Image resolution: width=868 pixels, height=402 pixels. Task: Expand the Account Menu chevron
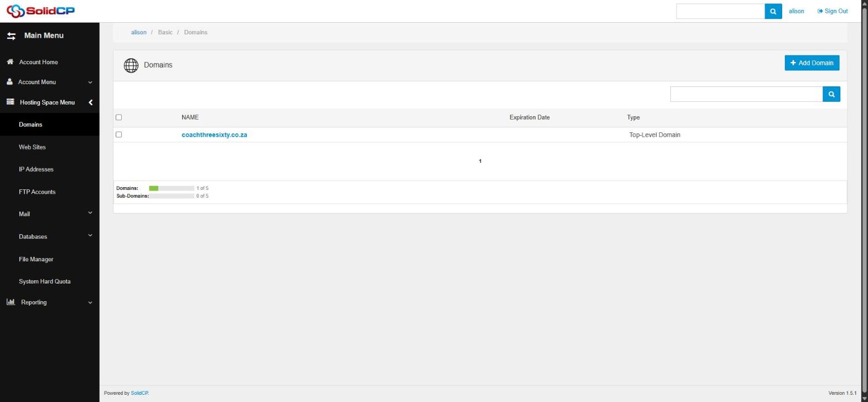(x=90, y=83)
